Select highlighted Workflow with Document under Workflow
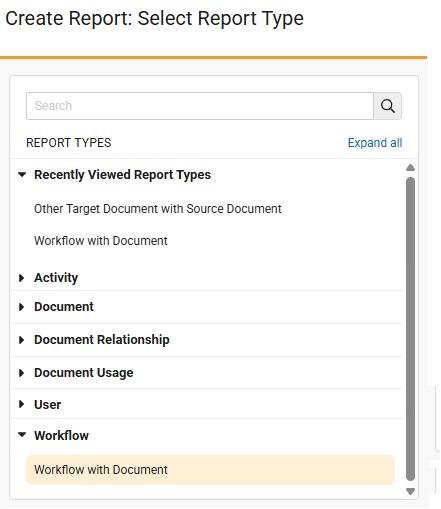The height and width of the screenshot is (509, 441). coord(210,470)
